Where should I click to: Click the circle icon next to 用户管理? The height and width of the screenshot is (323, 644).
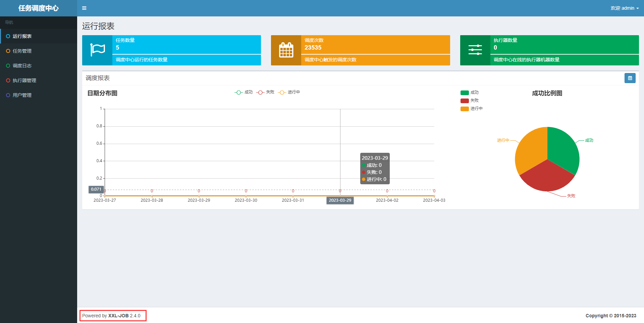click(8, 95)
